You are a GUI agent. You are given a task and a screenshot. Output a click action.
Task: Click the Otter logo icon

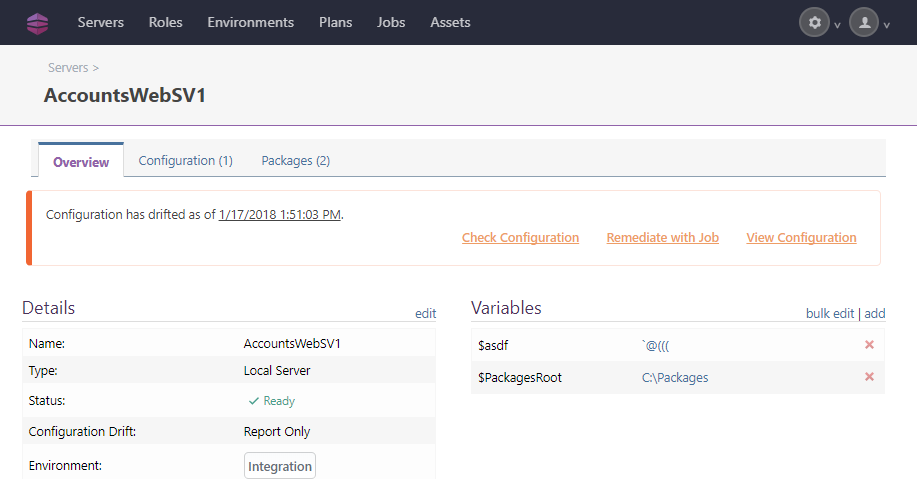37,23
